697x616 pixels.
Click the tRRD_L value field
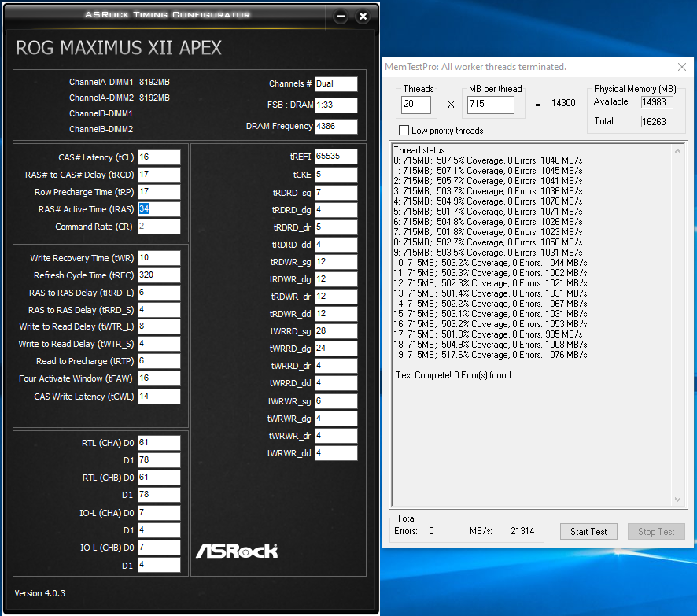[159, 293]
